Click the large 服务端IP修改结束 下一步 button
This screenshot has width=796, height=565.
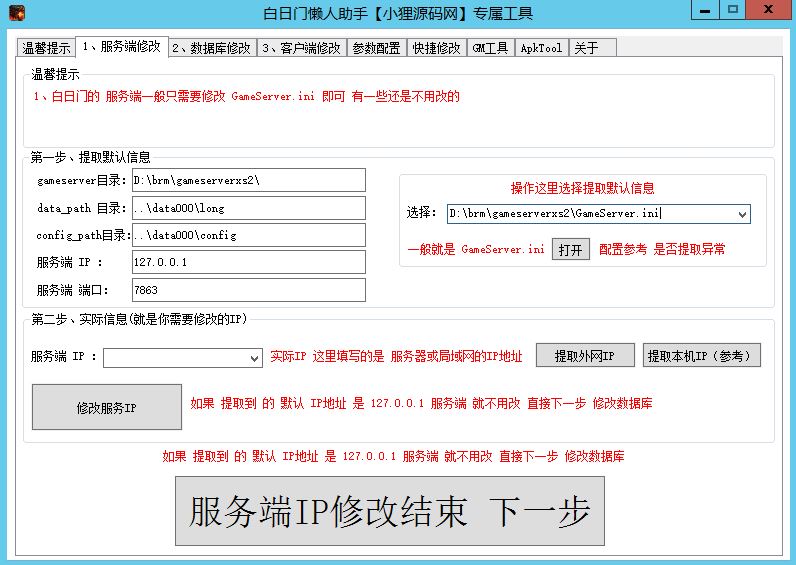click(390, 511)
